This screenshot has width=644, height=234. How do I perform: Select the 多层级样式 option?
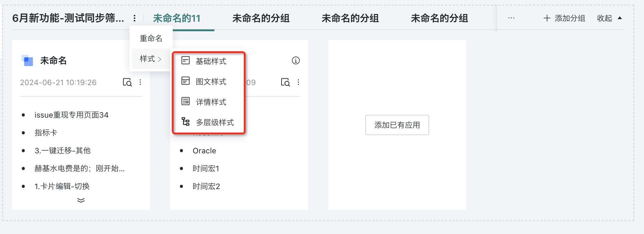[x=209, y=122]
